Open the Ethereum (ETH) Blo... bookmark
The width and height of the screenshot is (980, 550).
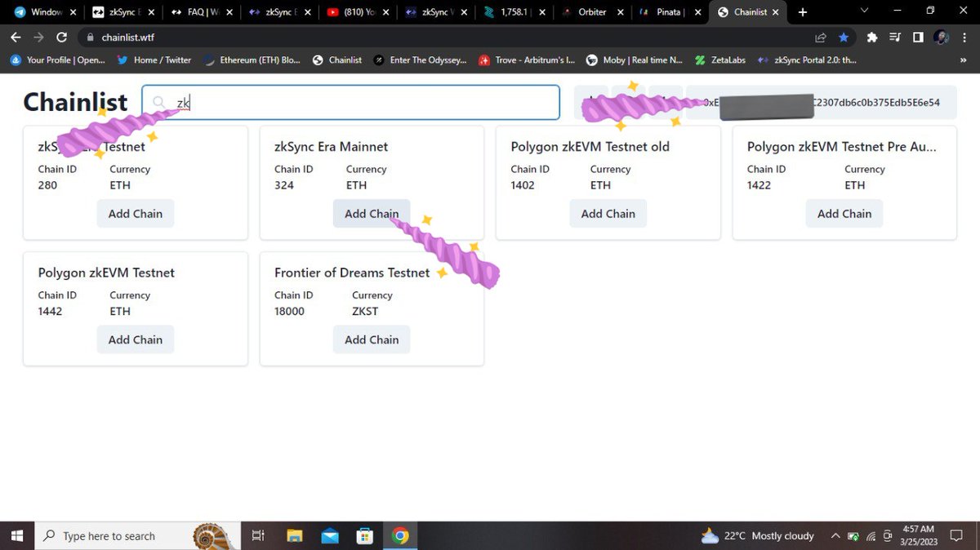252,60
